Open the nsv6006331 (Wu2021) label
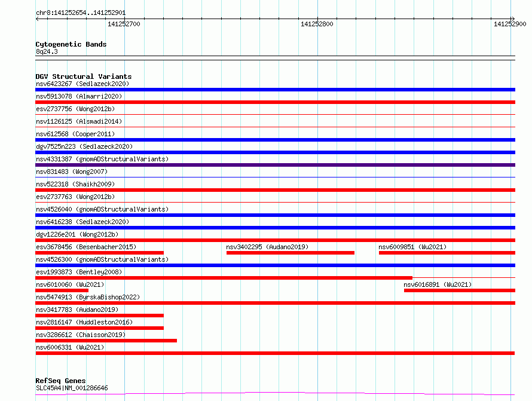The width and height of the screenshot is (532, 401). 70,347
